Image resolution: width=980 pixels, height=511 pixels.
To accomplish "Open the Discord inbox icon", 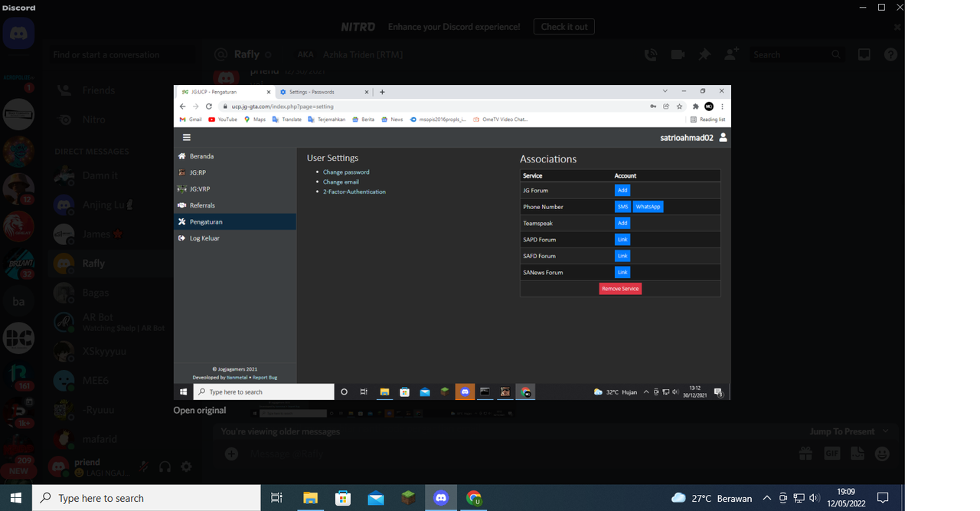I will click(864, 54).
